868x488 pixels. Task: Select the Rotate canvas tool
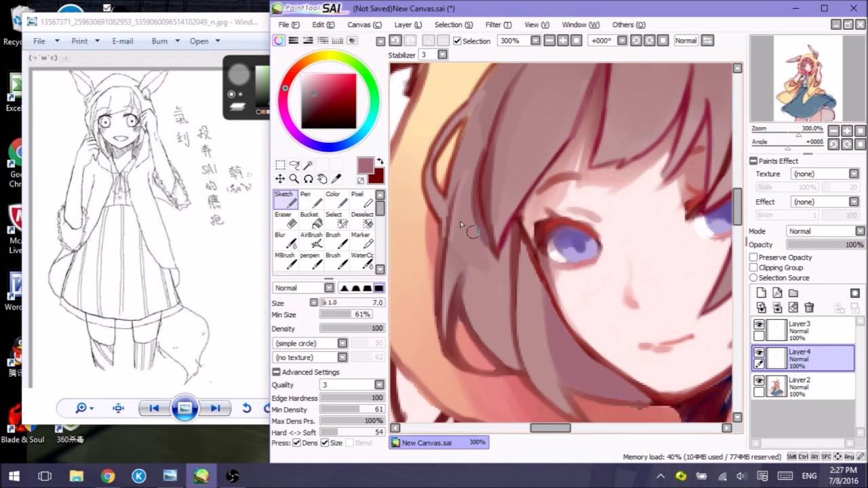(309, 179)
